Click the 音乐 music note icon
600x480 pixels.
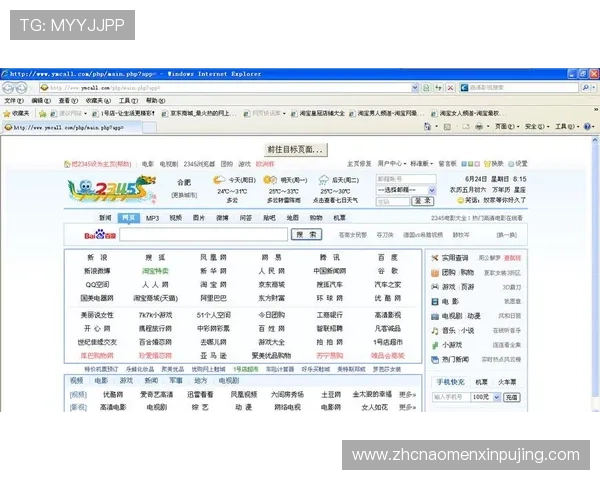[x=435, y=331]
